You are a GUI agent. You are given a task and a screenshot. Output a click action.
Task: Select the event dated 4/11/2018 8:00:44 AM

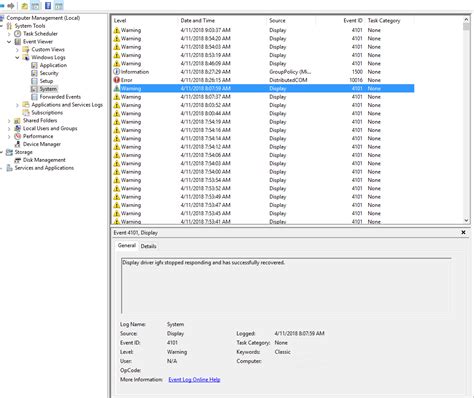(263, 113)
